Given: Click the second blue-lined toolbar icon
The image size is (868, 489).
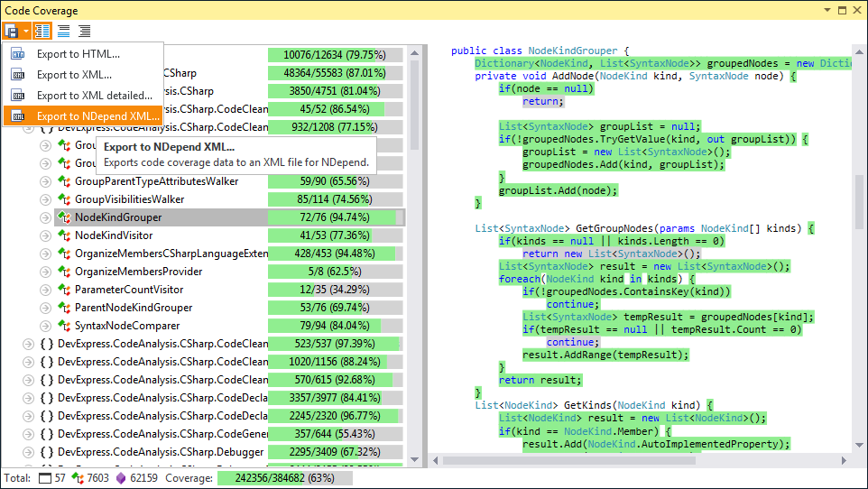Looking at the screenshot, I should click(x=64, y=31).
